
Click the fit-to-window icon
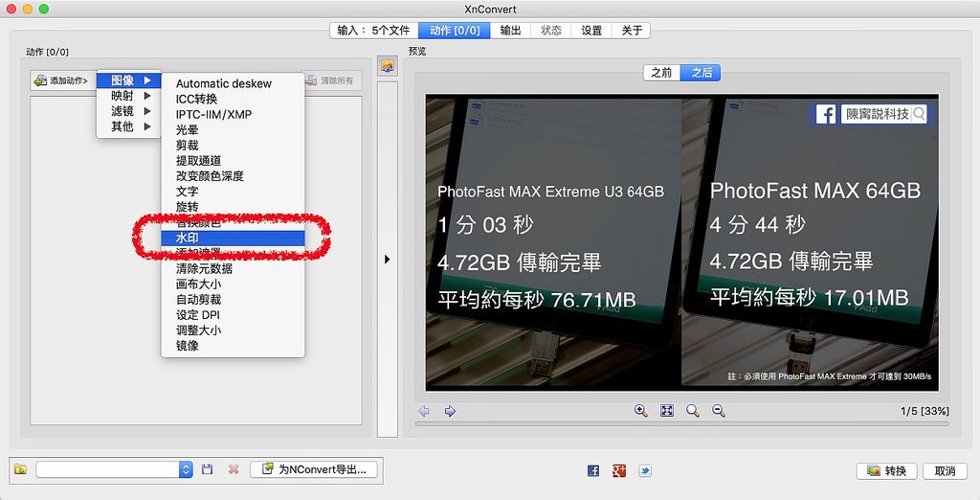(667, 411)
